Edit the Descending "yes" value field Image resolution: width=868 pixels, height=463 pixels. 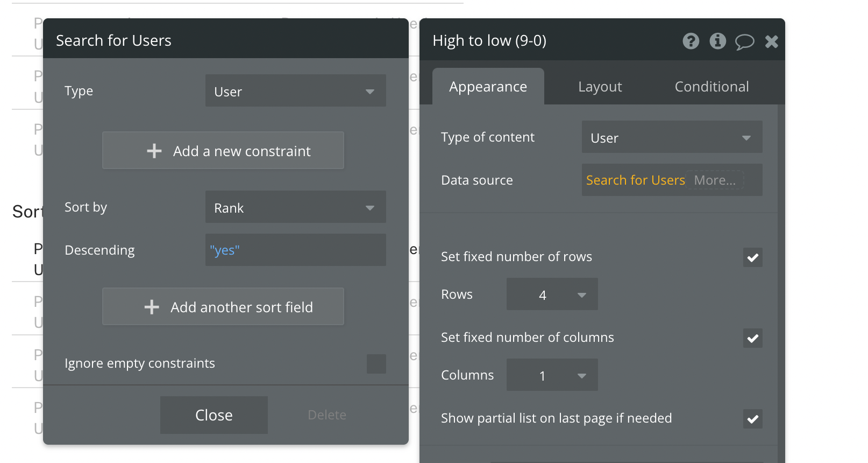[x=296, y=250]
